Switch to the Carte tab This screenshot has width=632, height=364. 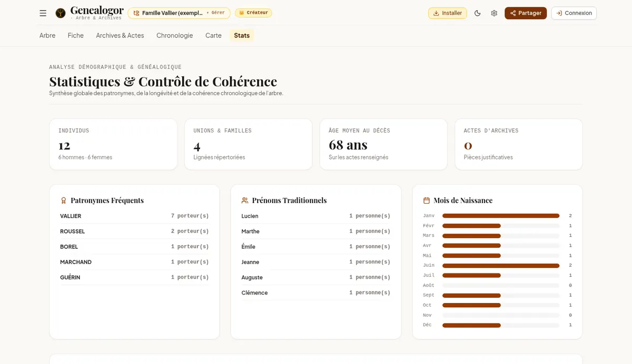click(213, 35)
